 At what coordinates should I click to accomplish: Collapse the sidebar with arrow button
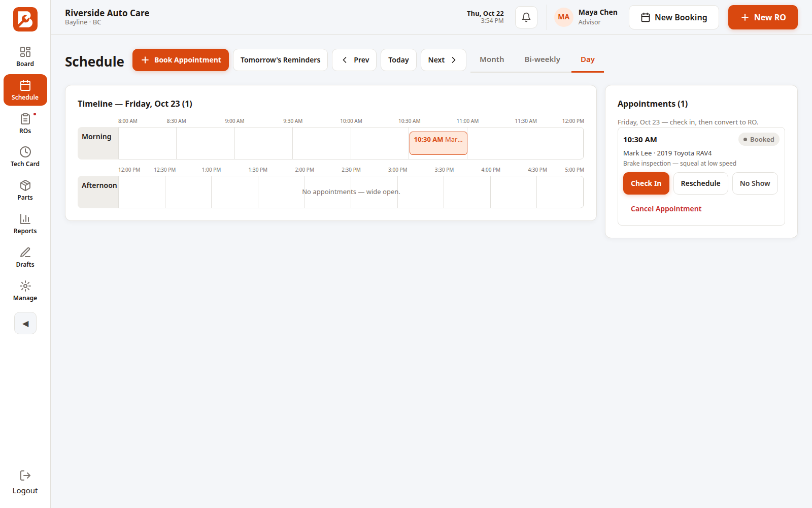[x=25, y=323]
